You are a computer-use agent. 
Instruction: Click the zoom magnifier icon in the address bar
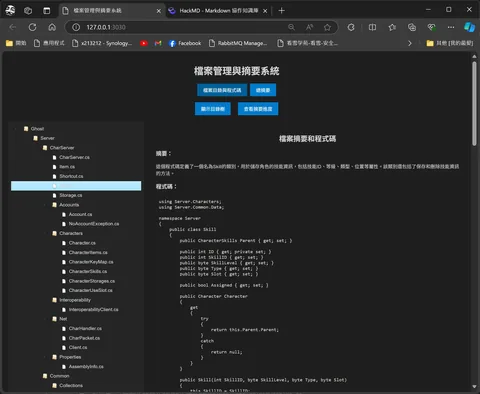click(x=291, y=27)
